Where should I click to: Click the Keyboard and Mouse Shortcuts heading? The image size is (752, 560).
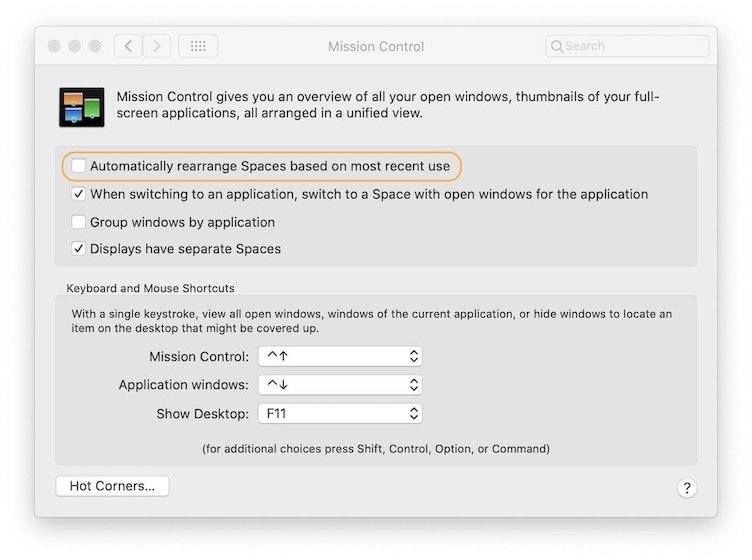(150, 288)
